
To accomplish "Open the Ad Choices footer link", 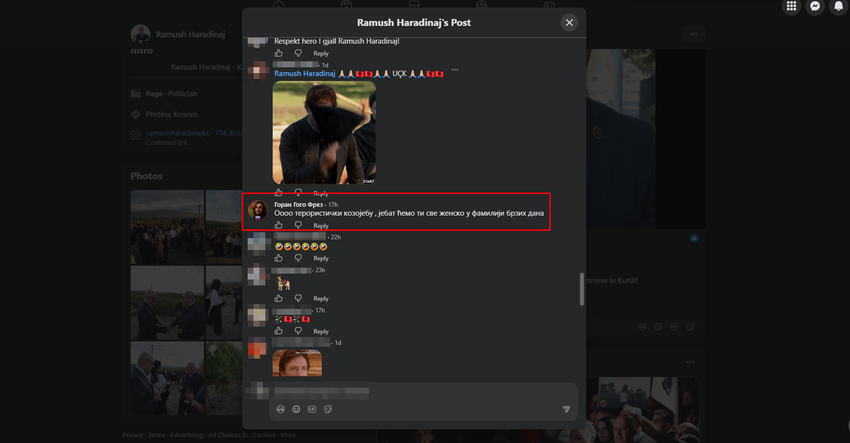I will (x=228, y=435).
